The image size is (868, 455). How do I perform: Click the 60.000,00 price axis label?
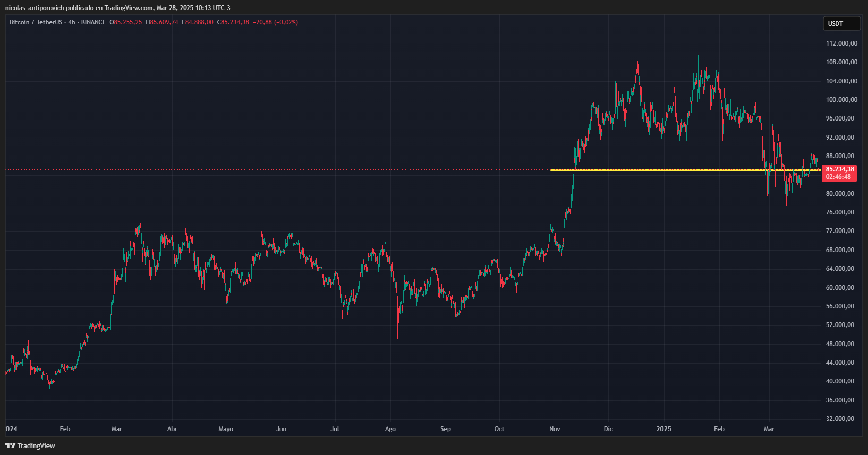(840, 288)
